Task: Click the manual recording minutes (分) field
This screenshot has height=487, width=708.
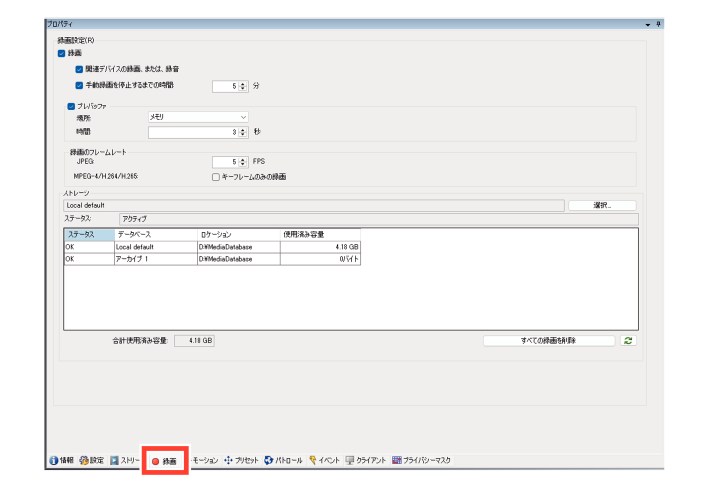Action: [x=225, y=86]
